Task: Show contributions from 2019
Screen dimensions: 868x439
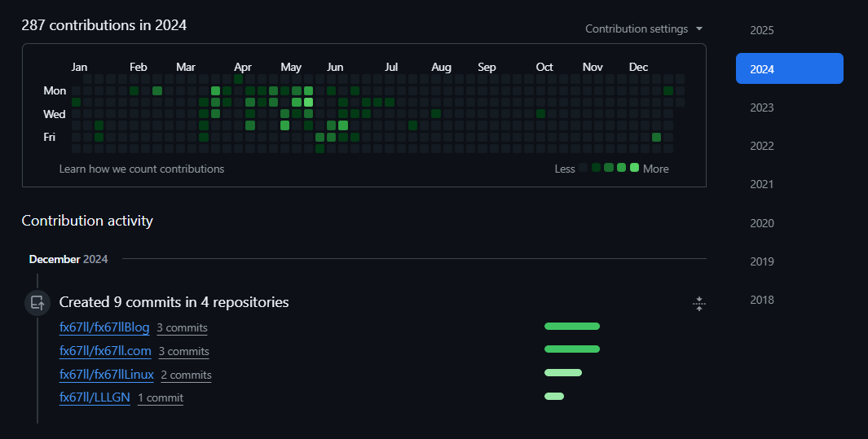Action: 762,261
